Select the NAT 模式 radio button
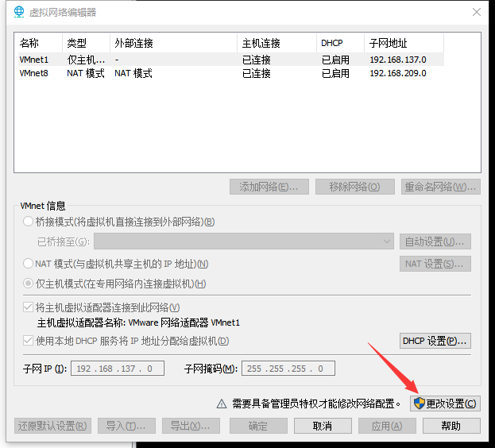495x448 pixels. coord(28,264)
